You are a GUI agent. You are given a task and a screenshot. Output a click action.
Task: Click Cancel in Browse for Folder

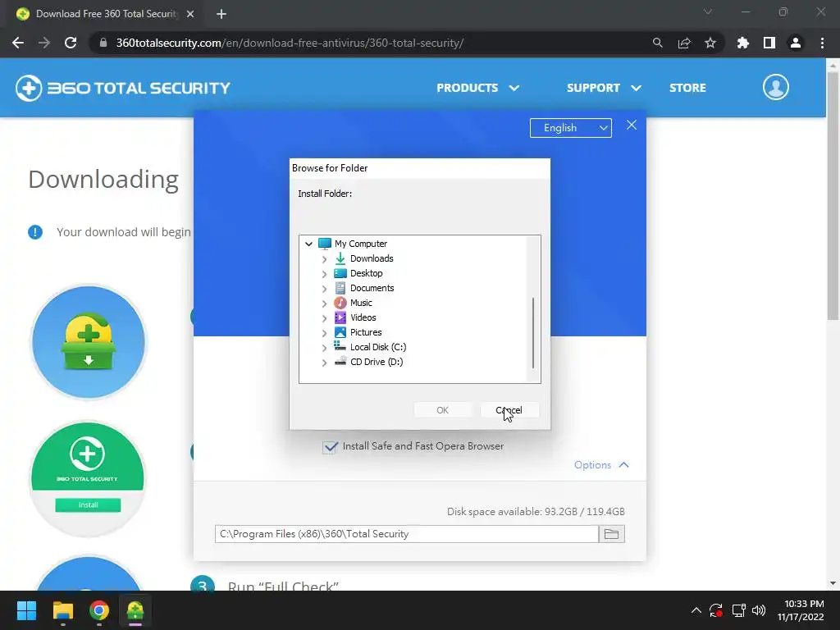tap(509, 410)
